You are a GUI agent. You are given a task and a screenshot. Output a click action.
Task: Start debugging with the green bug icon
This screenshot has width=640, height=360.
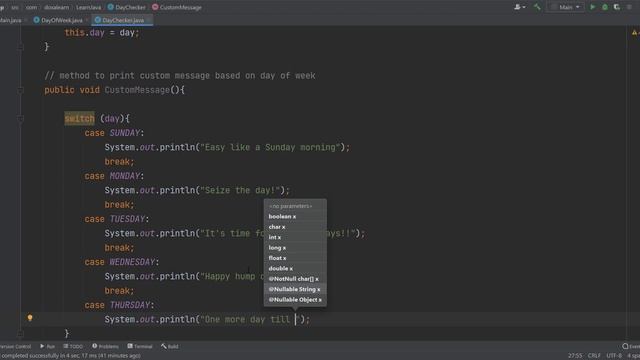(x=605, y=7)
